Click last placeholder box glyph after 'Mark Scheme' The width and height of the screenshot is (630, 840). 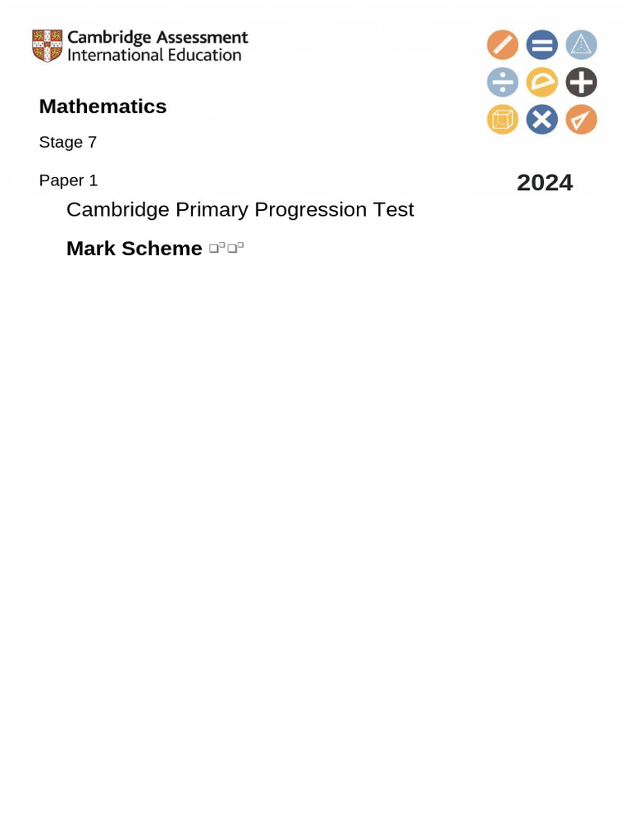(x=240, y=246)
